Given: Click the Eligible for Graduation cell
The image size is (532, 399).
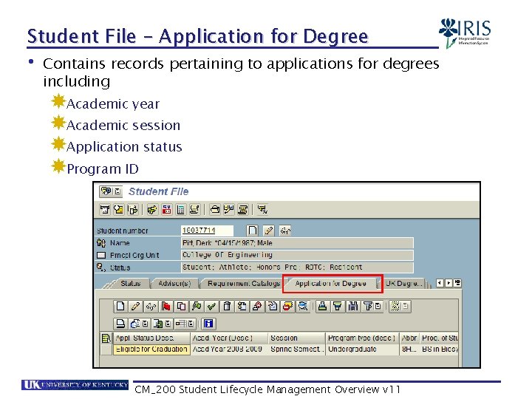Looking at the screenshot, I should pos(151,349).
